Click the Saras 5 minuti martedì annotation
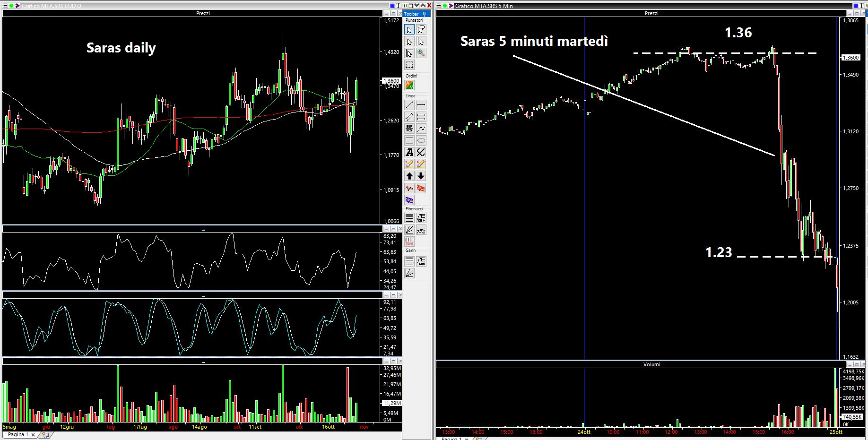 (534, 41)
